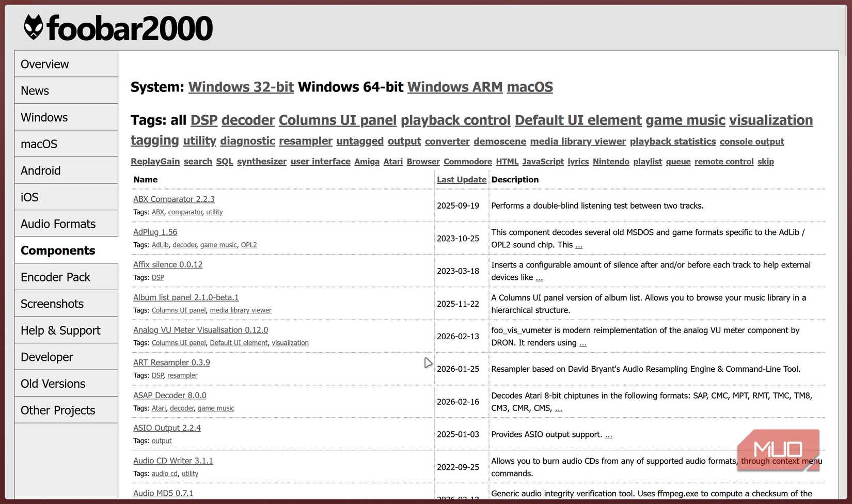
Task: Filter components by game music tag
Action: coord(685,120)
